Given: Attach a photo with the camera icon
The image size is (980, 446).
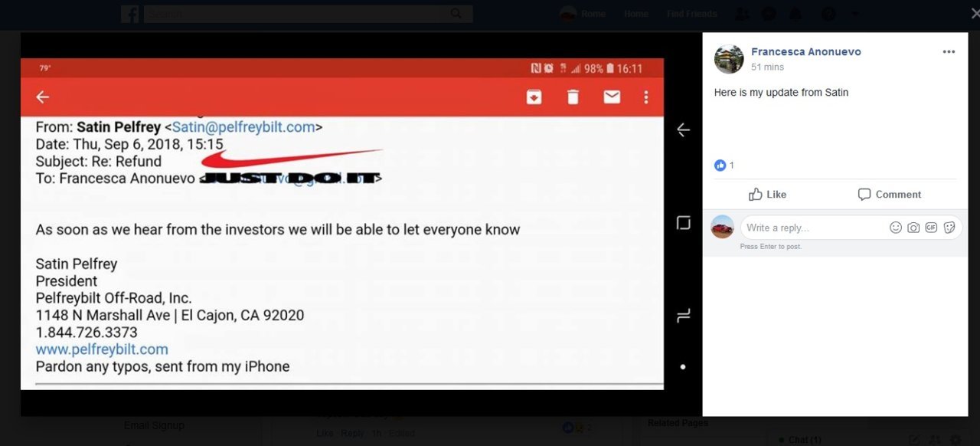Looking at the screenshot, I should (913, 228).
